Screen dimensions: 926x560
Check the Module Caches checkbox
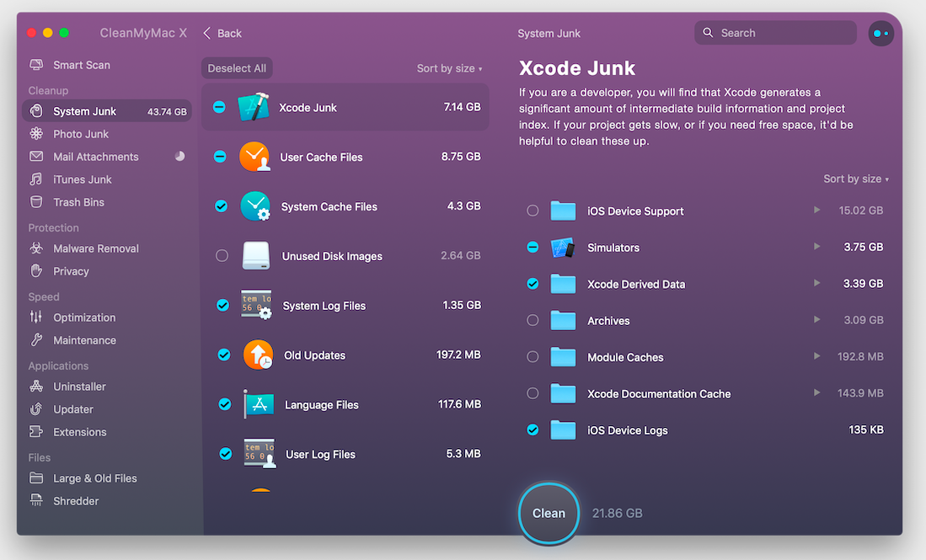click(533, 357)
